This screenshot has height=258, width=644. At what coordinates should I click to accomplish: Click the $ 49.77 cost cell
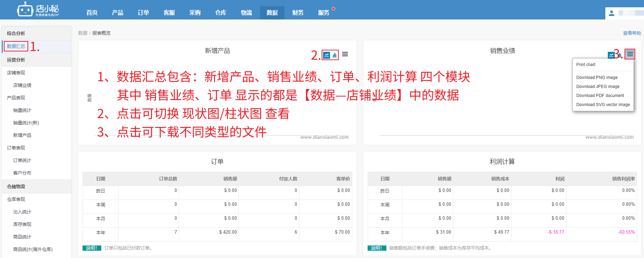[x=502, y=232]
